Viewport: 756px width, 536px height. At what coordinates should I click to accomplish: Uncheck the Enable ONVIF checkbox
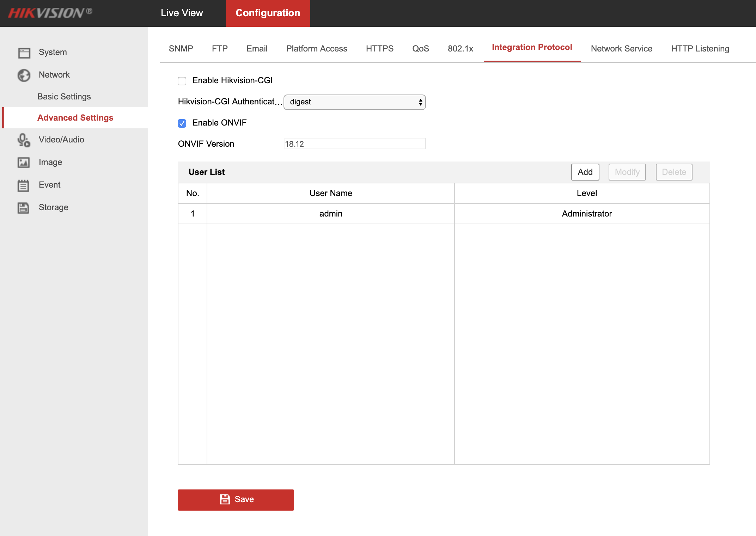(x=182, y=123)
